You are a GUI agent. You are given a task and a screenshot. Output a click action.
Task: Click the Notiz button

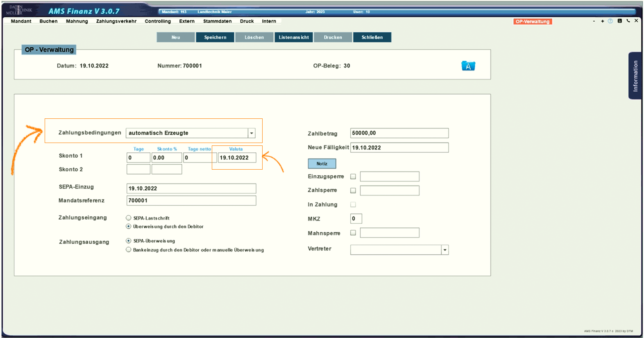322,163
